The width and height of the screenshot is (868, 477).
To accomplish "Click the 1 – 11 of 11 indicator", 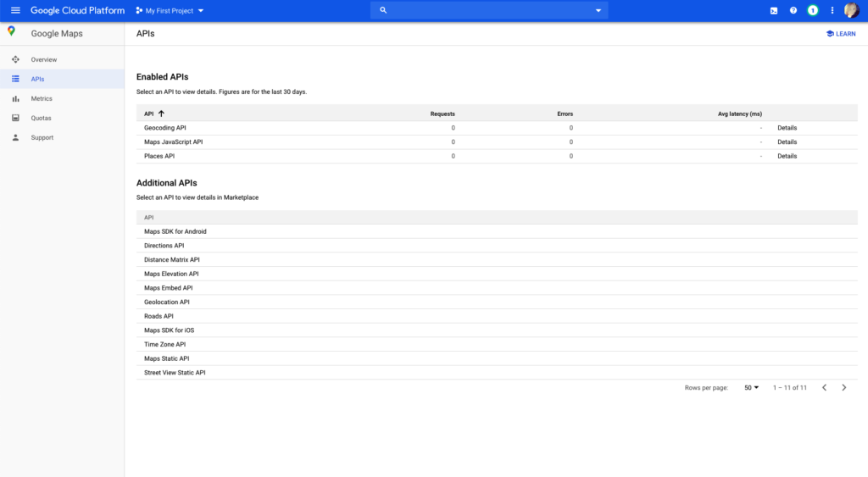I will [789, 388].
